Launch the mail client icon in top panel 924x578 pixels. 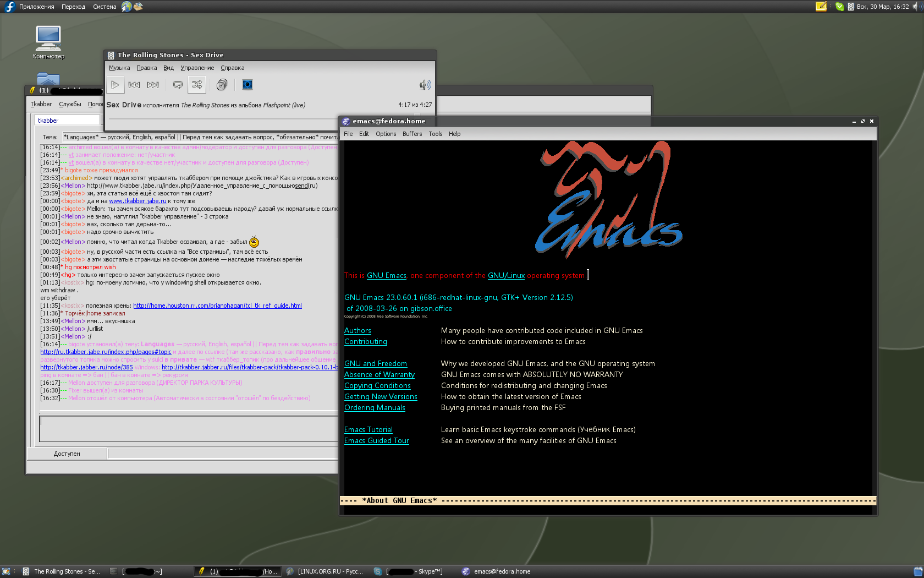click(138, 7)
